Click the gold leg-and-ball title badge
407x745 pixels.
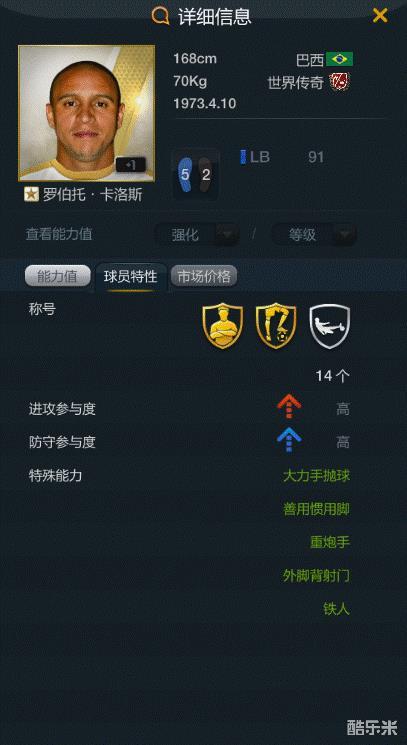276,326
